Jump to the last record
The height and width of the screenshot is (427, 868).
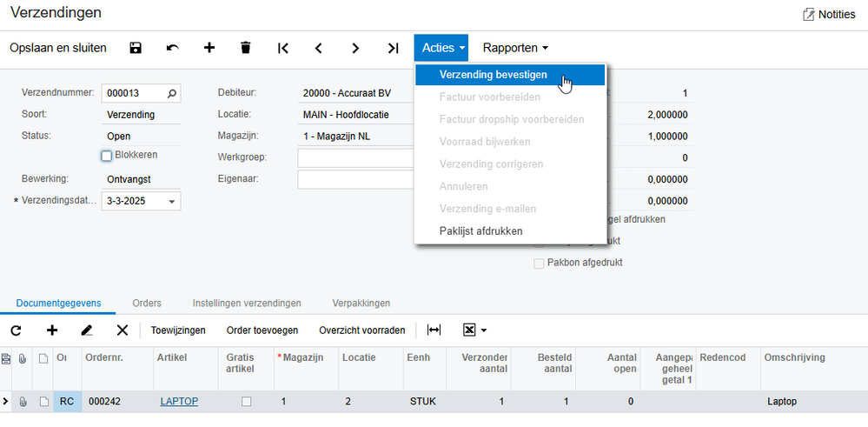click(393, 48)
